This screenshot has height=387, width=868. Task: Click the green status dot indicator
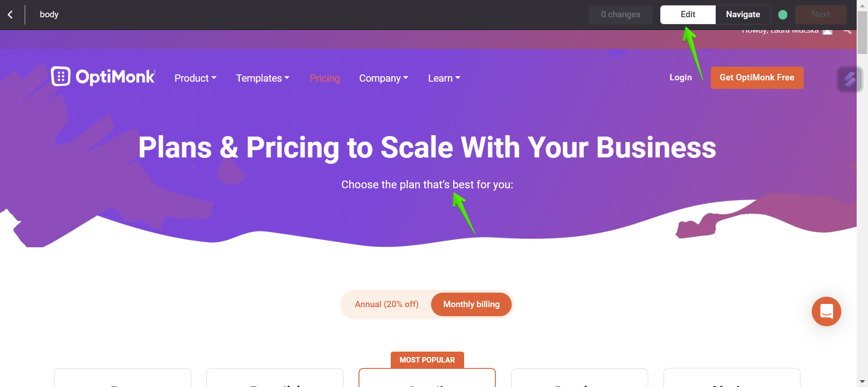pos(783,15)
